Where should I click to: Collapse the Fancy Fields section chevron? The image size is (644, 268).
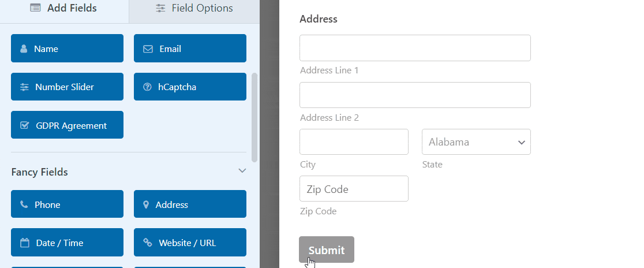pos(242,171)
